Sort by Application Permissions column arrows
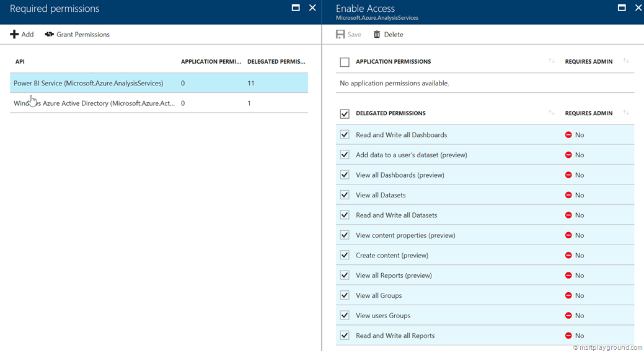The image size is (644, 351). 551,61
